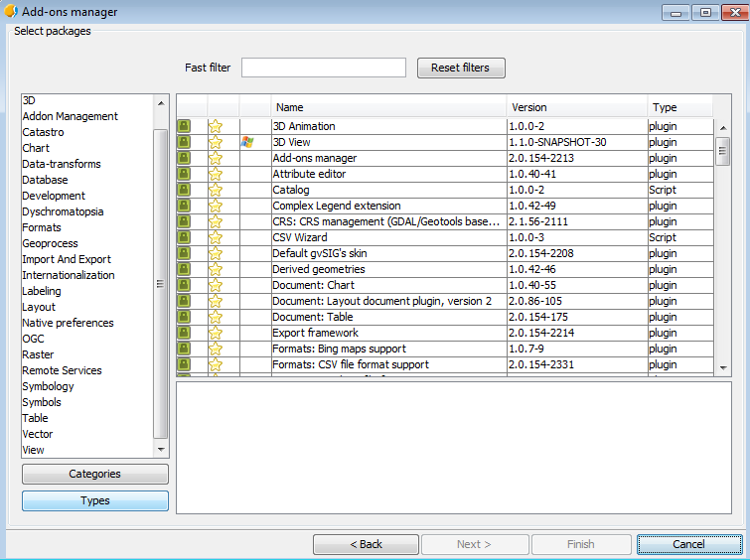Select the Geoprocess category

click(50, 243)
